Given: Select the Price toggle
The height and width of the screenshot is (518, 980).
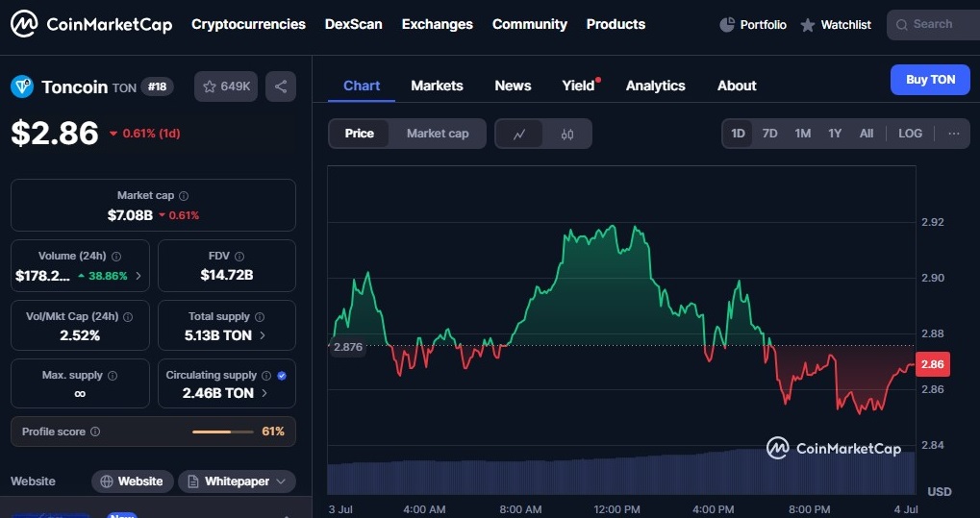Looking at the screenshot, I should click(360, 134).
